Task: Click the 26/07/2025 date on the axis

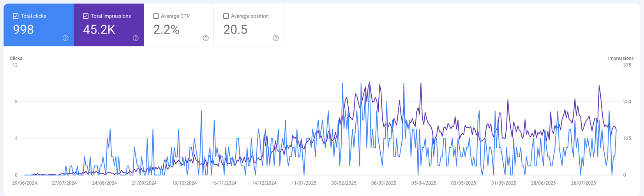Action: tap(583, 183)
